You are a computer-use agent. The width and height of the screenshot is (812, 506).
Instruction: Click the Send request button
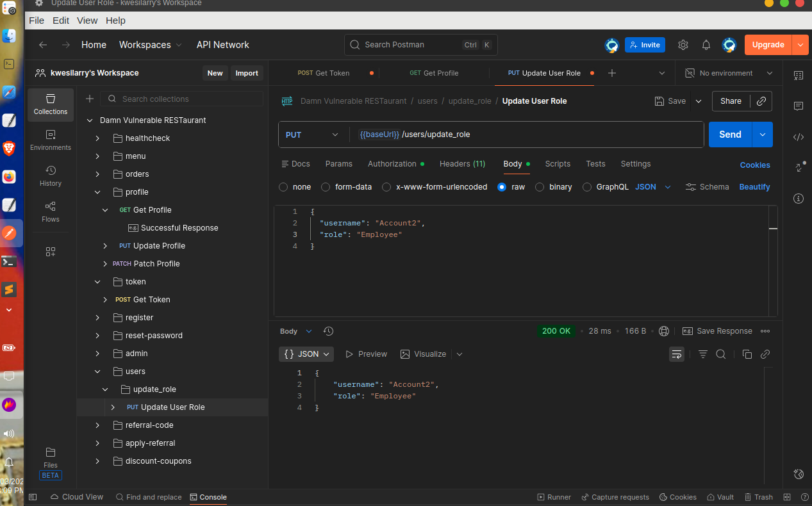[x=730, y=135]
